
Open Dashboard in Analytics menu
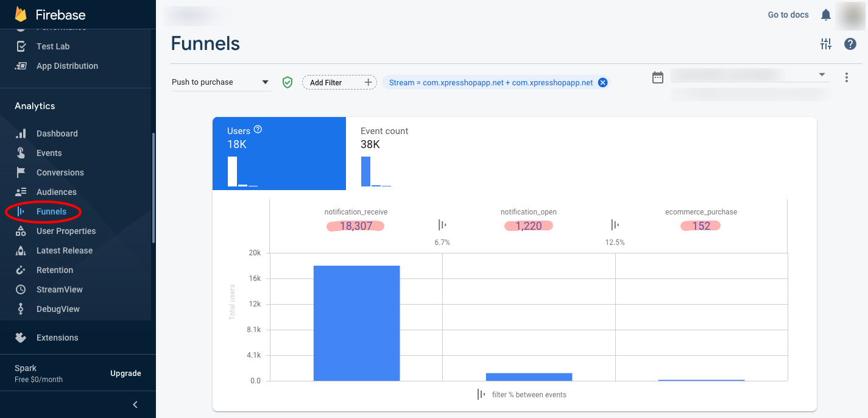tap(57, 133)
